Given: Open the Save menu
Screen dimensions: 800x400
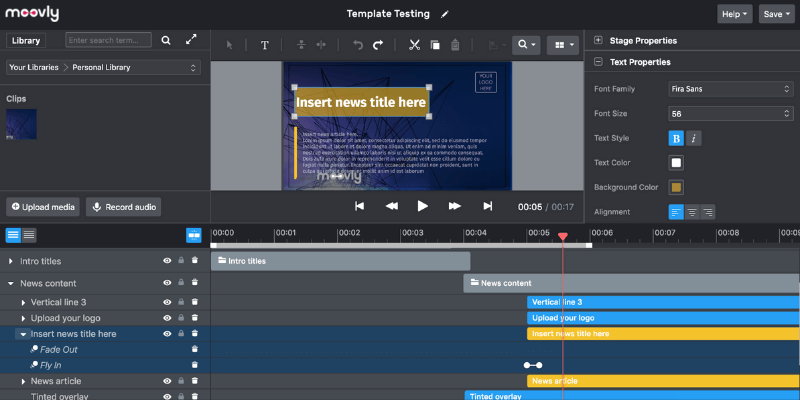Looking at the screenshot, I should click(776, 14).
